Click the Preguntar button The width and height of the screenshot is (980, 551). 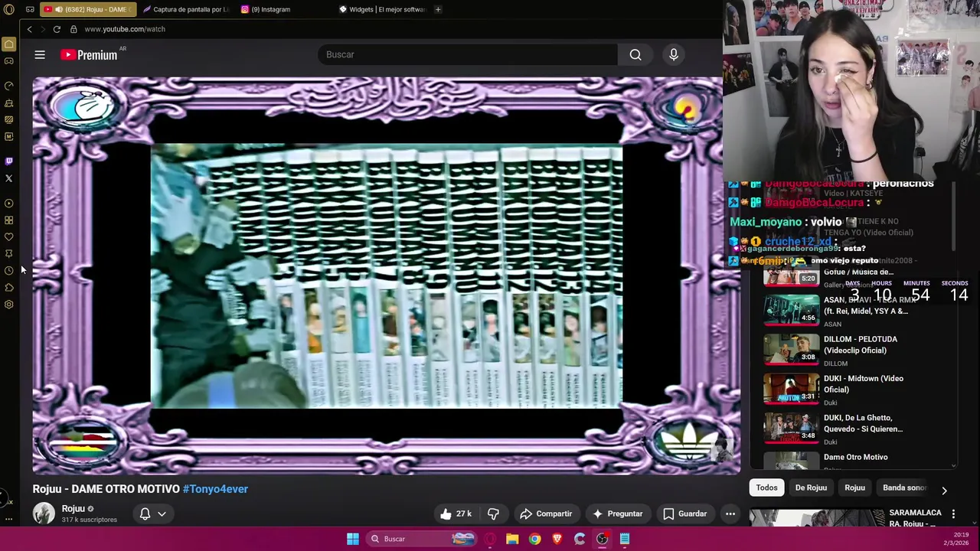click(x=617, y=514)
